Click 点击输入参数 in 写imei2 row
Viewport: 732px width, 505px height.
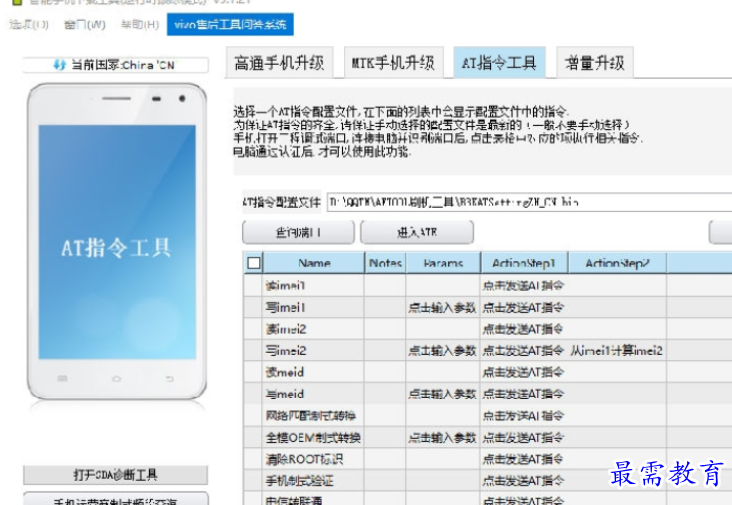tap(442, 351)
